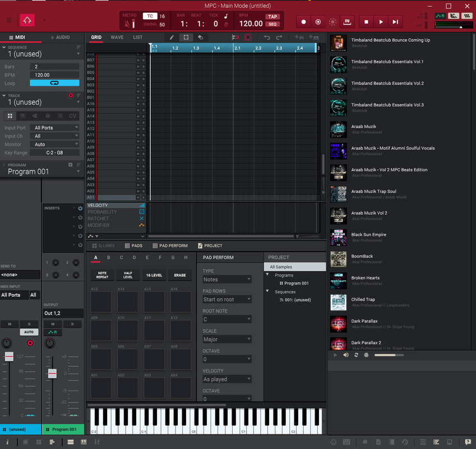Open the hamburger menu at top left
Screen dimensions: 476x449
click(9, 20)
